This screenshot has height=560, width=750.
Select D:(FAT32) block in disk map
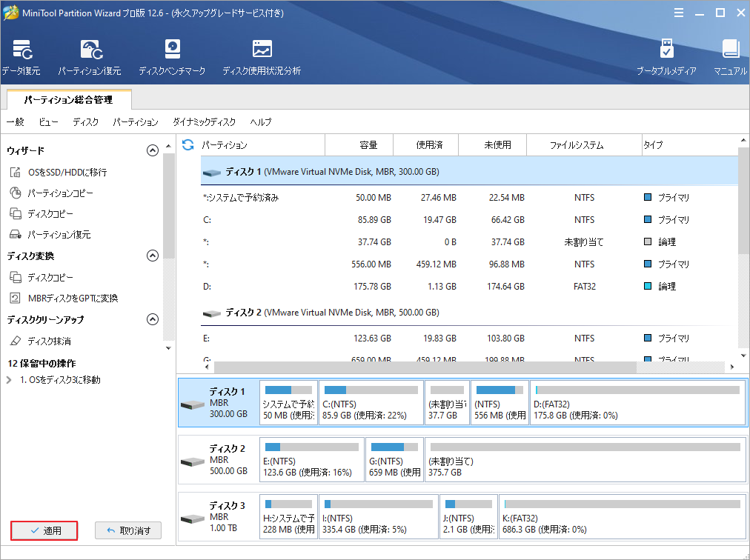pyautogui.click(x=637, y=403)
